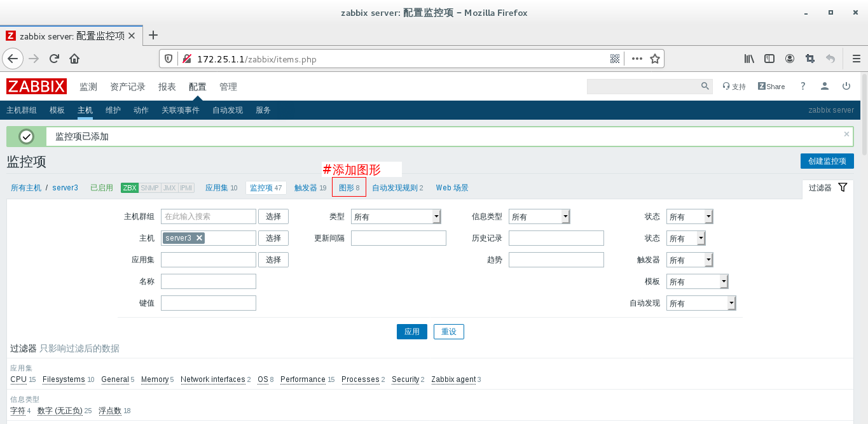The height and width of the screenshot is (424, 868).
Task: Click 选择 next to 主机群组
Action: tap(273, 216)
